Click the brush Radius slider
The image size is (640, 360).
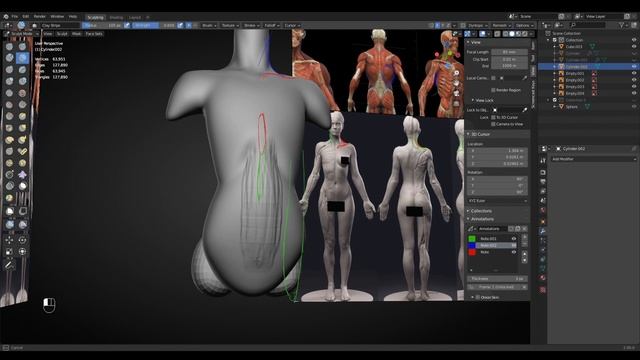(x=102, y=25)
